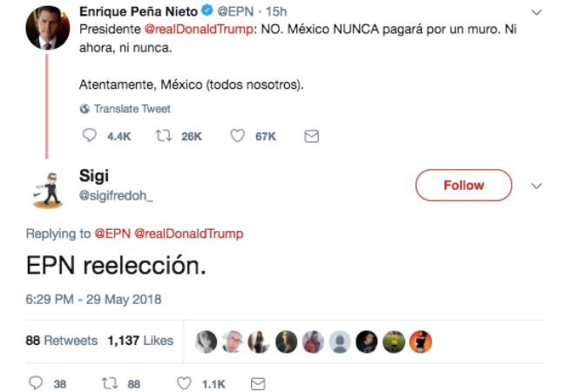This screenshot has width=575, height=392.
Task: Retweet Sigi's EPN reelección tweet
Action: (110, 382)
